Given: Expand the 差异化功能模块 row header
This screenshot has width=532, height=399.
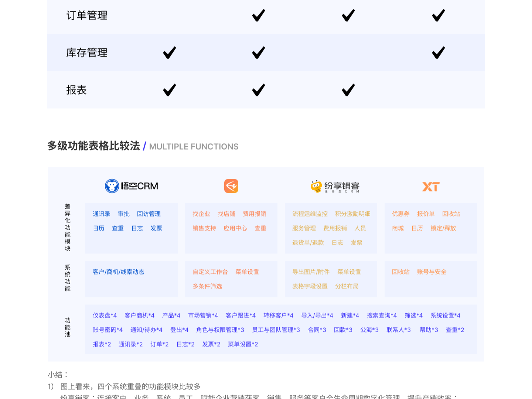Looking at the screenshot, I should click(67, 228).
